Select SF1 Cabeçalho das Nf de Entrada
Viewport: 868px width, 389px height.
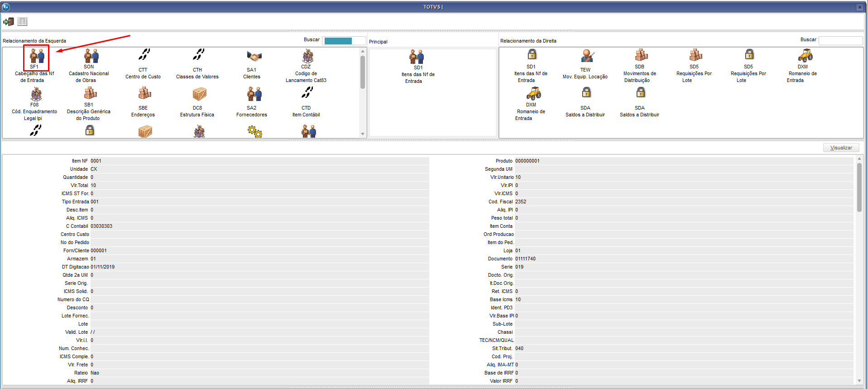click(x=36, y=56)
